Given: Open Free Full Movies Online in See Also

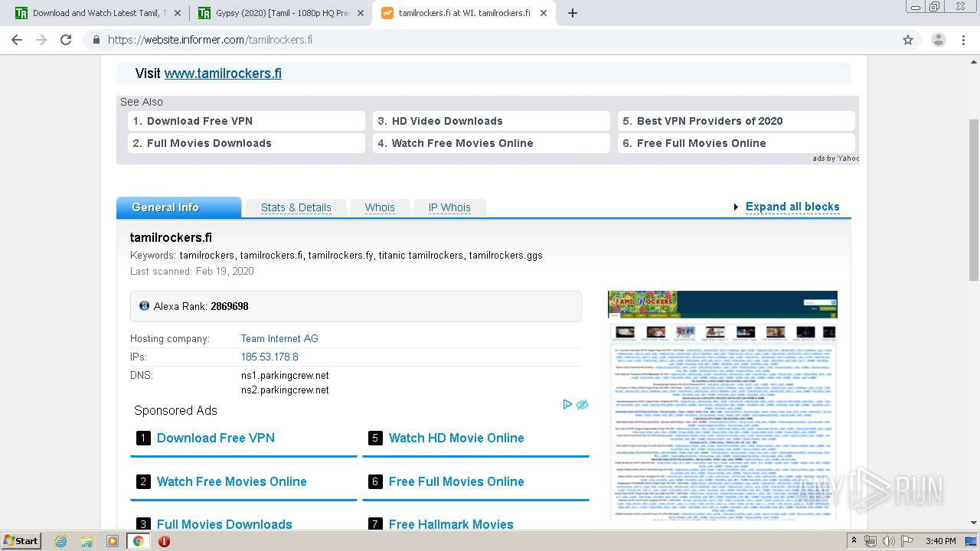Looking at the screenshot, I should click(737, 143).
